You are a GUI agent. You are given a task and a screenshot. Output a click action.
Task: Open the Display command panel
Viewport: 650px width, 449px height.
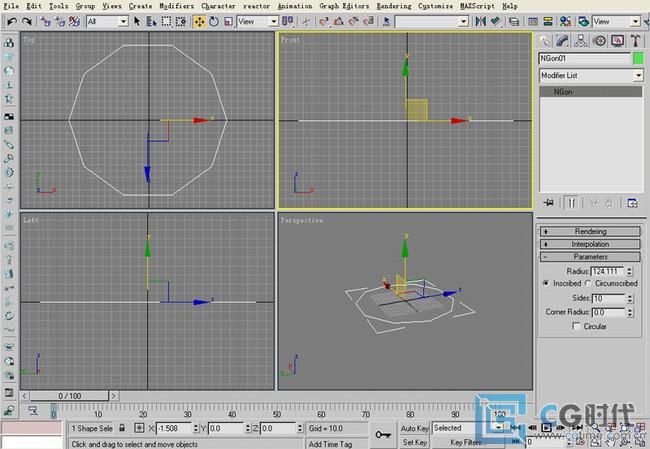(617, 41)
